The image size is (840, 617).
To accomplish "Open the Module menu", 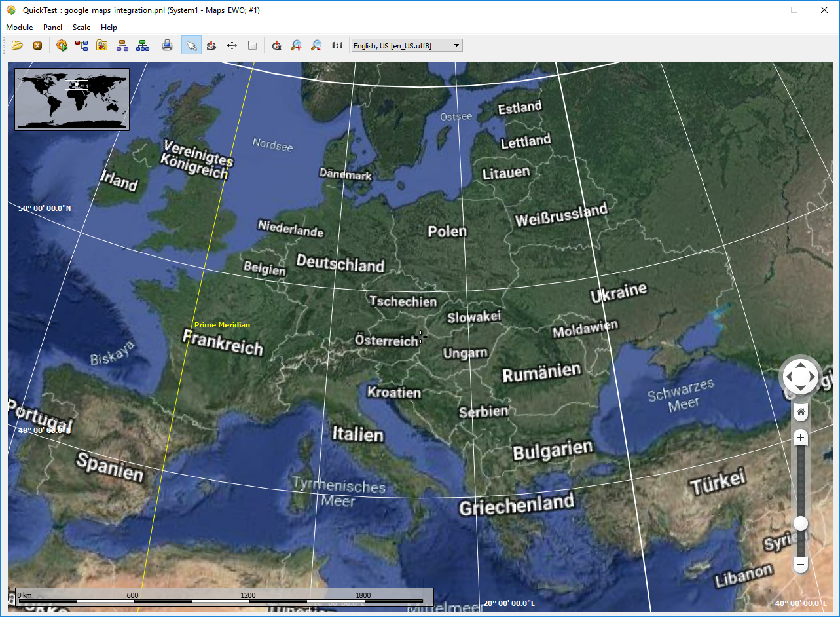I will [20, 28].
